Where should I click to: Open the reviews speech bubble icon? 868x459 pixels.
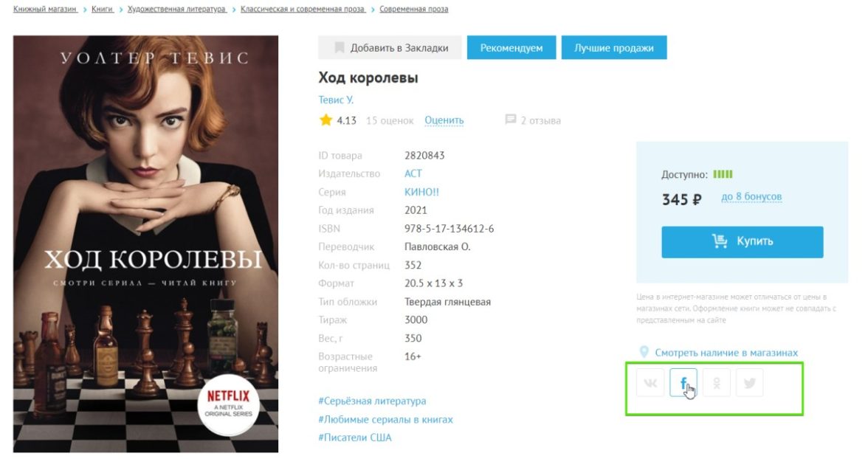[511, 120]
